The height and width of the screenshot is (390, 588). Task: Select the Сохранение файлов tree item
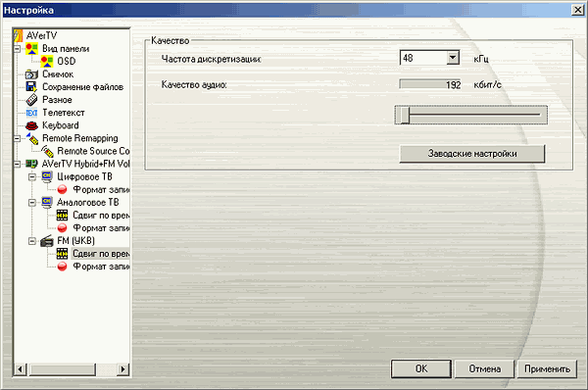[82, 87]
